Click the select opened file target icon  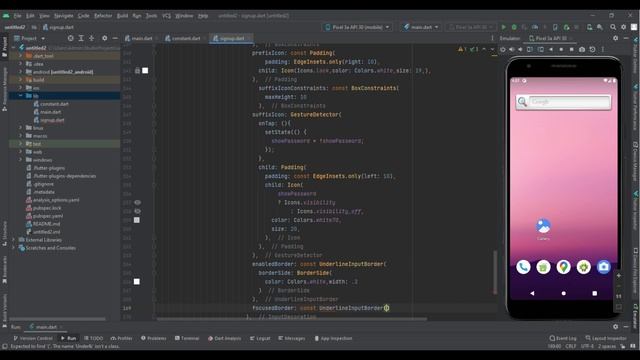(71, 38)
